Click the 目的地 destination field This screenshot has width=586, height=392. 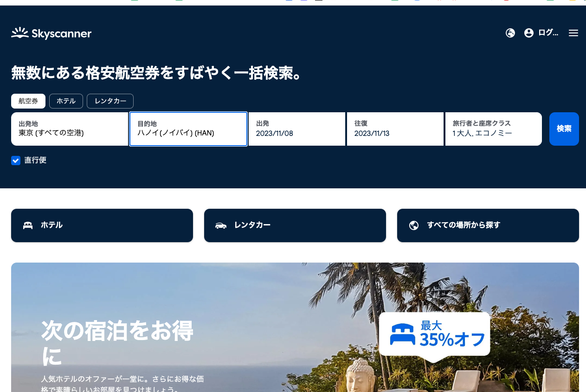click(188, 129)
